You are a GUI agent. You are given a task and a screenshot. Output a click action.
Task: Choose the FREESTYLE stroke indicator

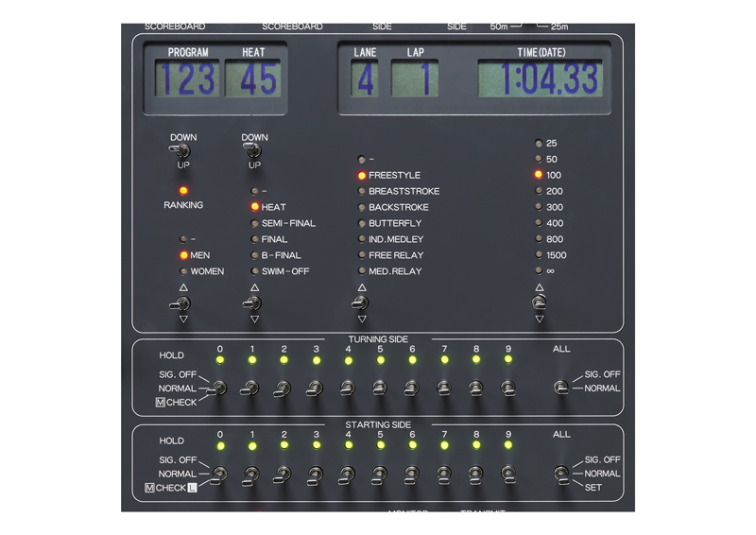(361, 175)
